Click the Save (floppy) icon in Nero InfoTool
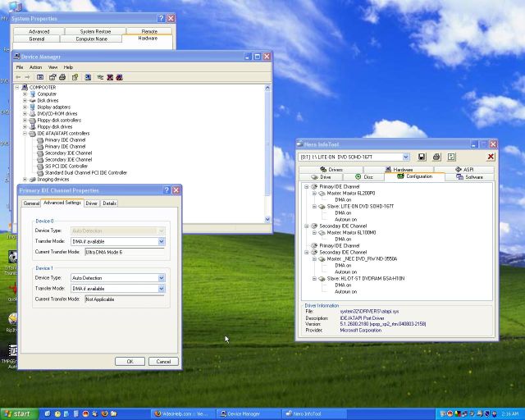525x420 pixels. pos(422,157)
